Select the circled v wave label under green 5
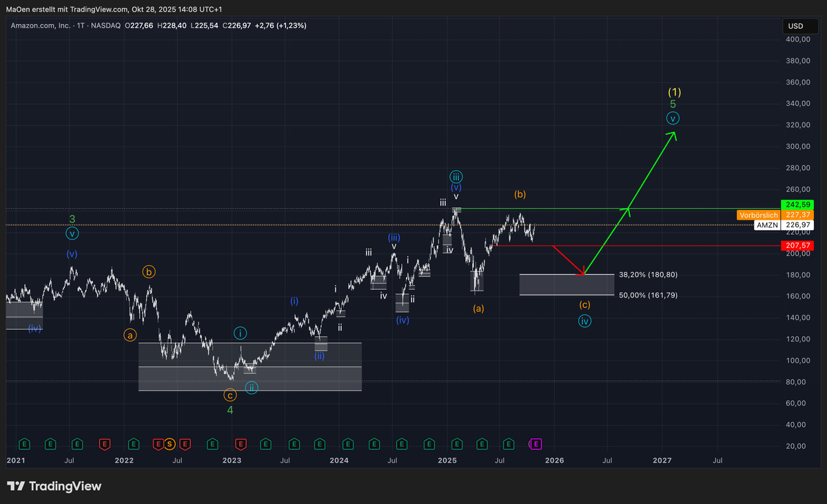 pos(673,118)
